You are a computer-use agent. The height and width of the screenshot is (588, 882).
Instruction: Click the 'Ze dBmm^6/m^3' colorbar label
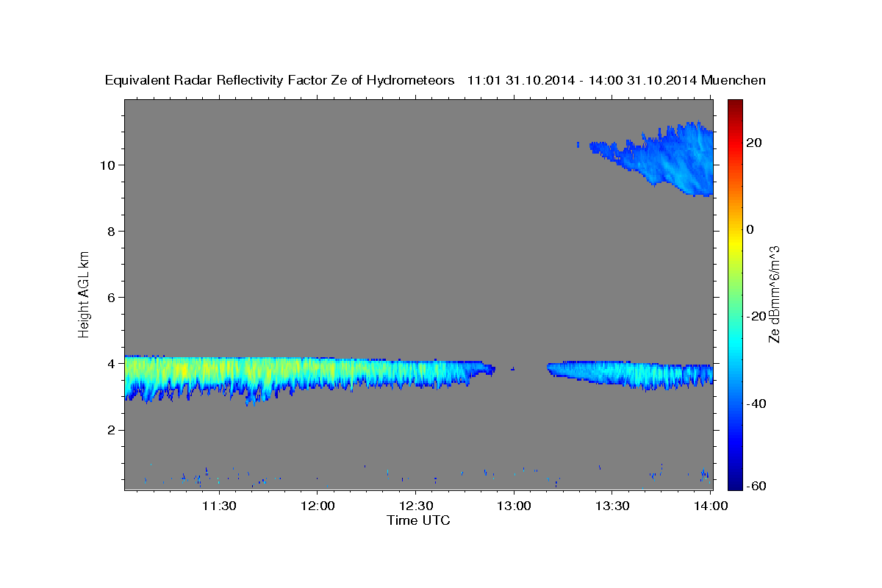774,294
